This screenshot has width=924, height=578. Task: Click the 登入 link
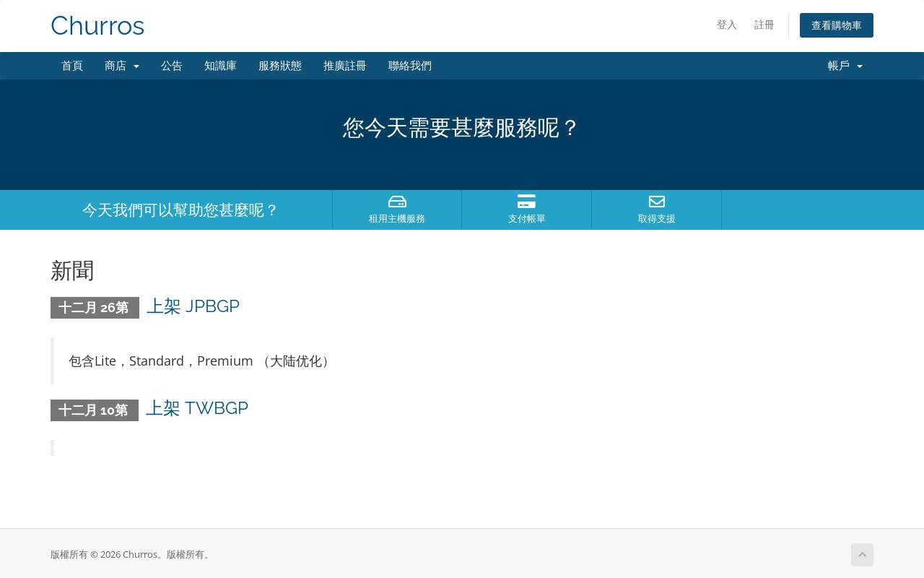point(727,25)
